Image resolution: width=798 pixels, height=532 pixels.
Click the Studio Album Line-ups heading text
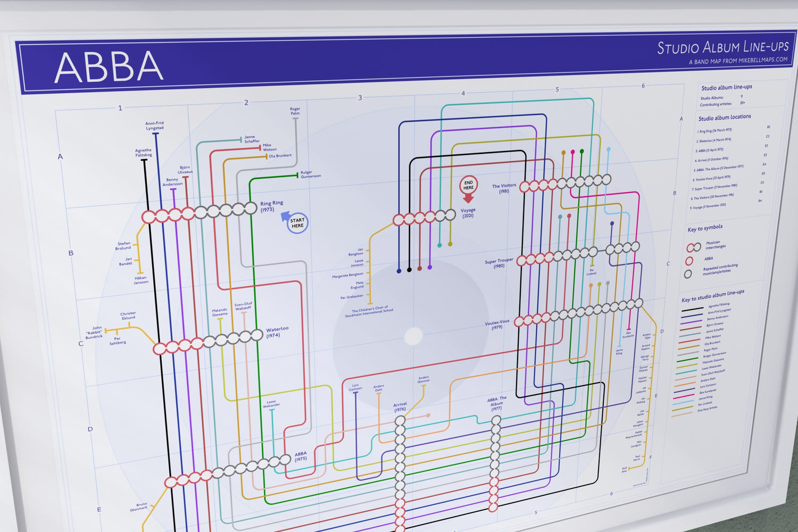pyautogui.click(x=722, y=47)
